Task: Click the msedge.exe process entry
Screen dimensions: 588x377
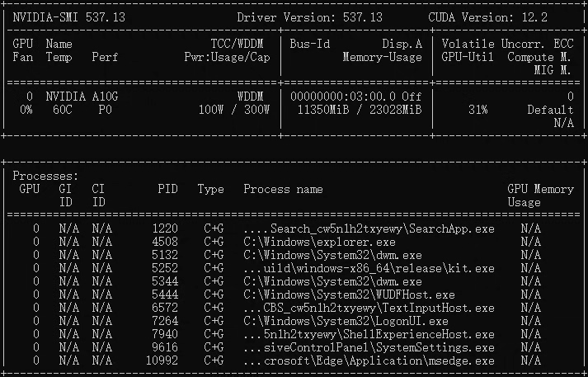Action: pyautogui.click(x=369, y=361)
